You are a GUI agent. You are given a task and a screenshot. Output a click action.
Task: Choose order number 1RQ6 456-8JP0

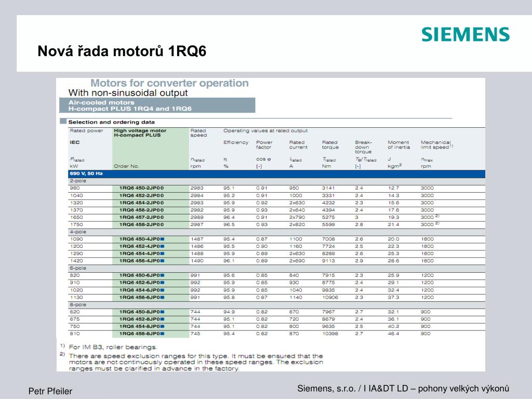pyautogui.click(x=142, y=334)
